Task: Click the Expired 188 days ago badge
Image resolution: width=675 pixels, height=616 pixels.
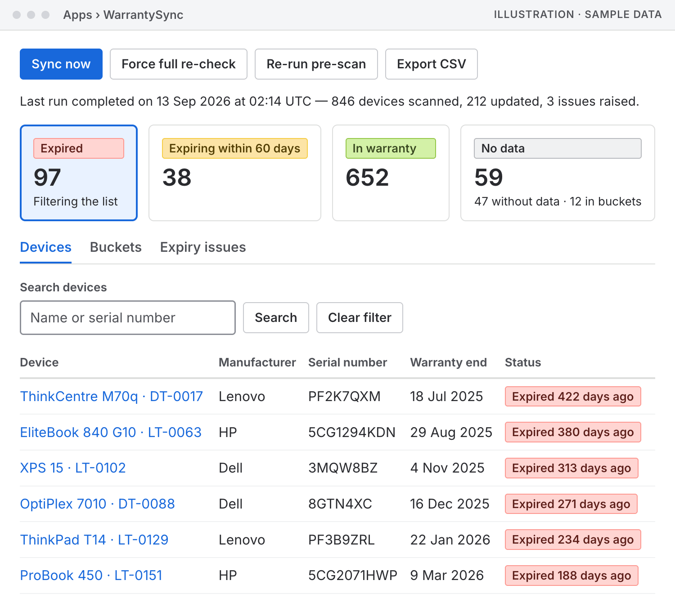Action: (571, 576)
